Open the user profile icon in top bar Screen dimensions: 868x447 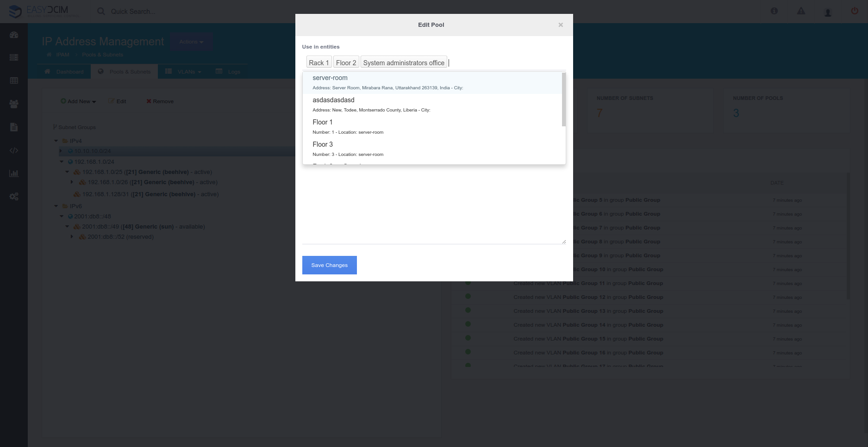[828, 12]
